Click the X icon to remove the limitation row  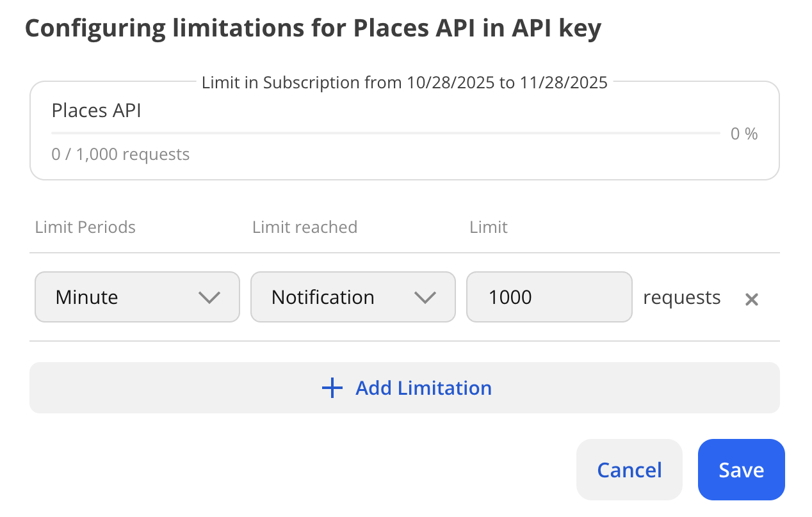(751, 299)
